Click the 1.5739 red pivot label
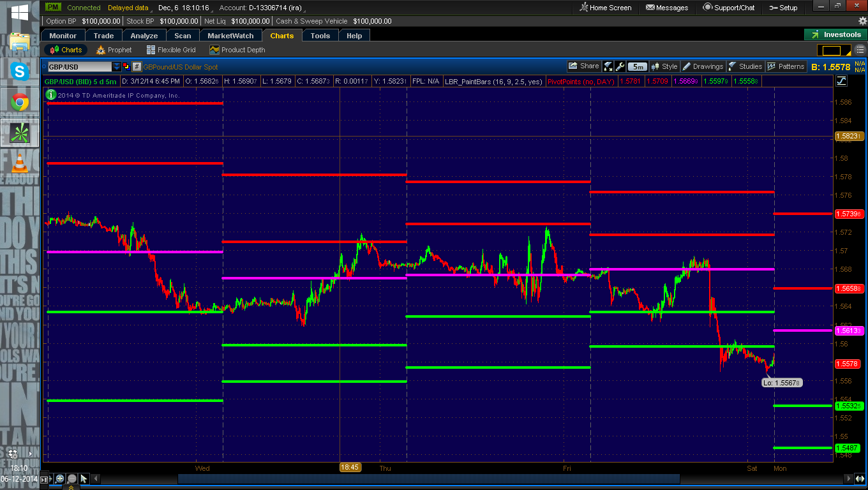868x490 pixels. point(849,214)
